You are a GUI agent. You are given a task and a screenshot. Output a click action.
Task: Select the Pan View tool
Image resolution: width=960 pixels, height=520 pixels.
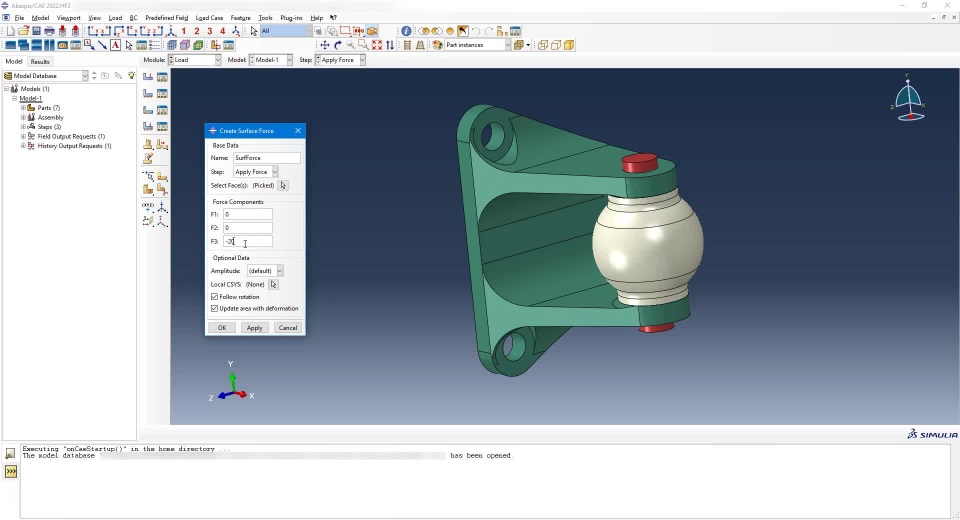324,45
